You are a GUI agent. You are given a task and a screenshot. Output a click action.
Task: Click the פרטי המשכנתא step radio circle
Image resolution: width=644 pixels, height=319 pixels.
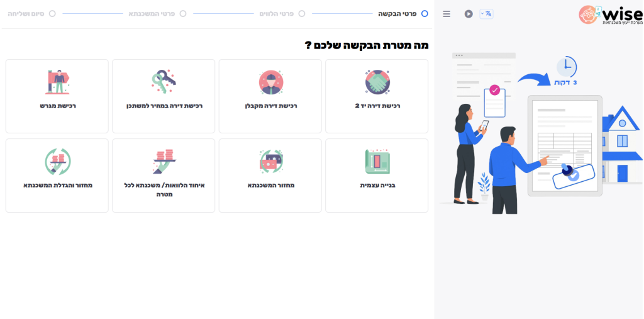click(183, 13)
